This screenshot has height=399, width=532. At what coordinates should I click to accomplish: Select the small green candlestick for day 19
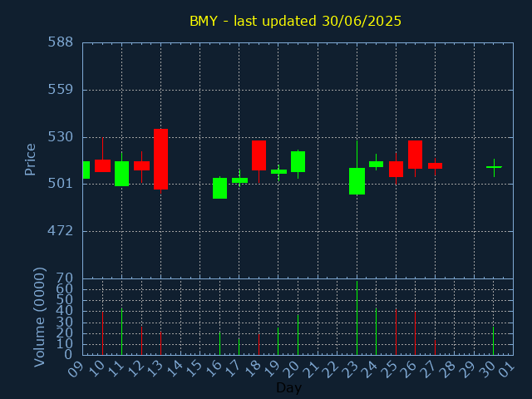(278, 171)
